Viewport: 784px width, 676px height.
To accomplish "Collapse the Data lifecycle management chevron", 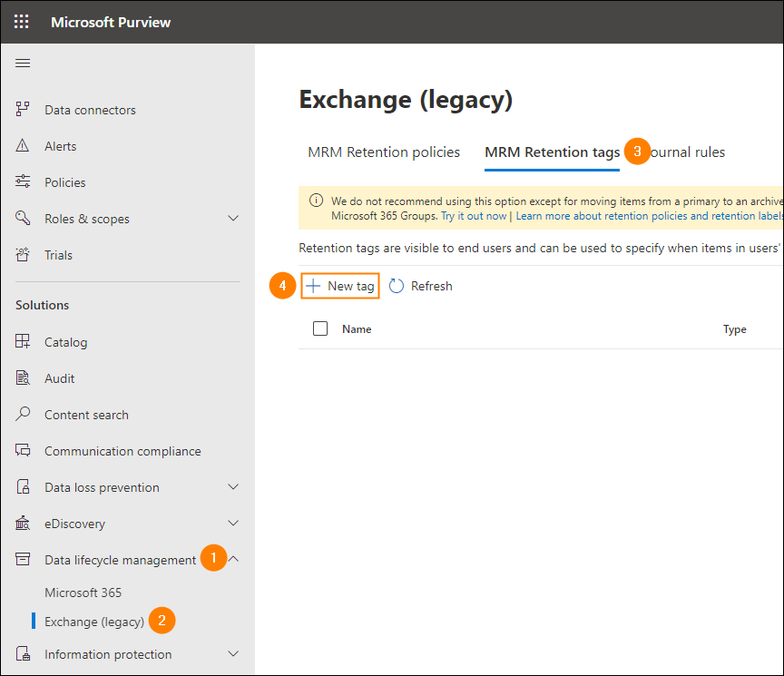I will click(x=233, y=559).
